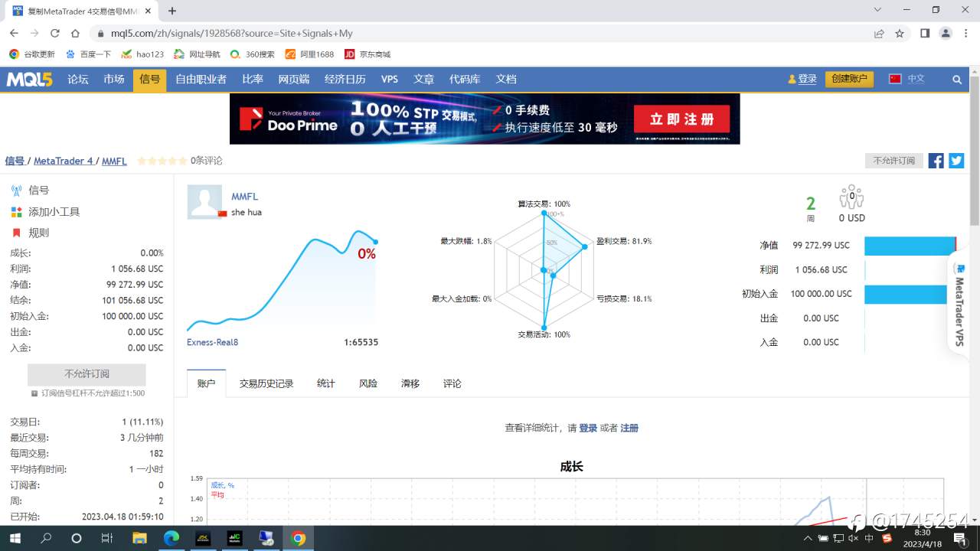Open 京东商城 bookmark
Screen dimensions: 980x551
pos(367,54)
